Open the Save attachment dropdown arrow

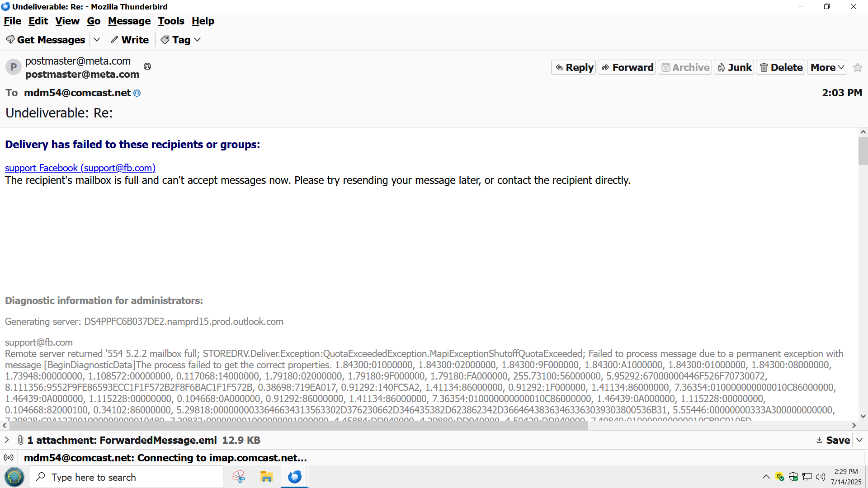859,440
